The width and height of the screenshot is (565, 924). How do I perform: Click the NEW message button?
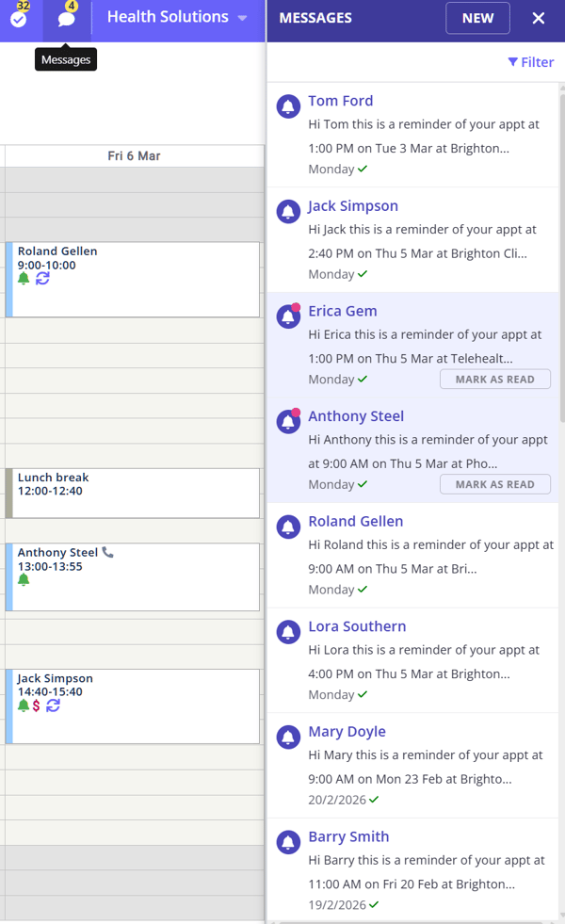coord(477,18)
